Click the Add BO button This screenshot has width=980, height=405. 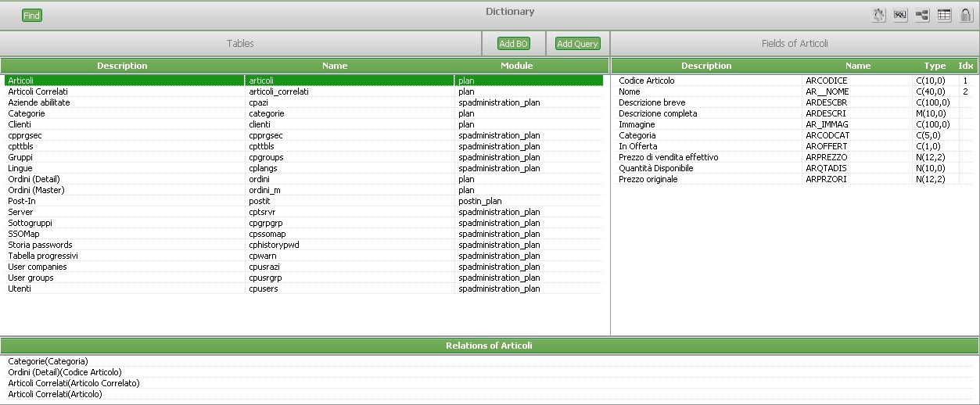(513, 44)
